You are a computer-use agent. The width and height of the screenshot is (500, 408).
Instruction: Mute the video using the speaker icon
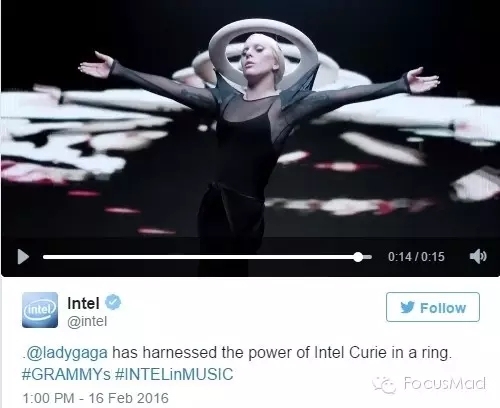[478, 256]
